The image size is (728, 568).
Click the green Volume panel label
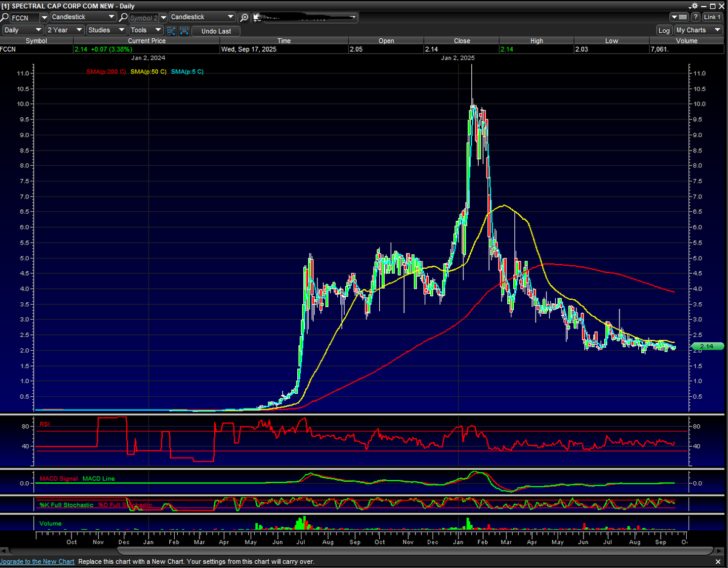(50, 523)
